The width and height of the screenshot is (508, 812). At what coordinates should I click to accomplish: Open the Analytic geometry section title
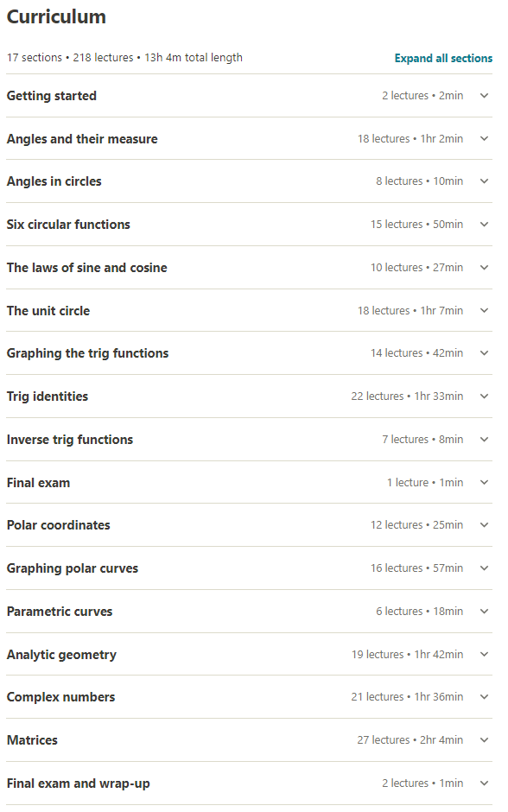(x=61, y=655)
